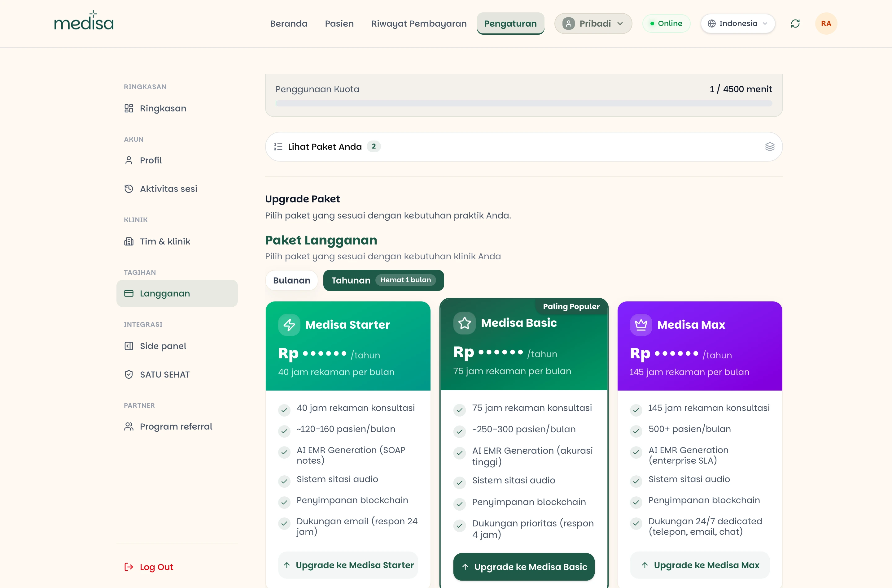Click the Hemat 1 bulan badge
The height and width of the screenshot is (588, 892).
click(406, 280)
